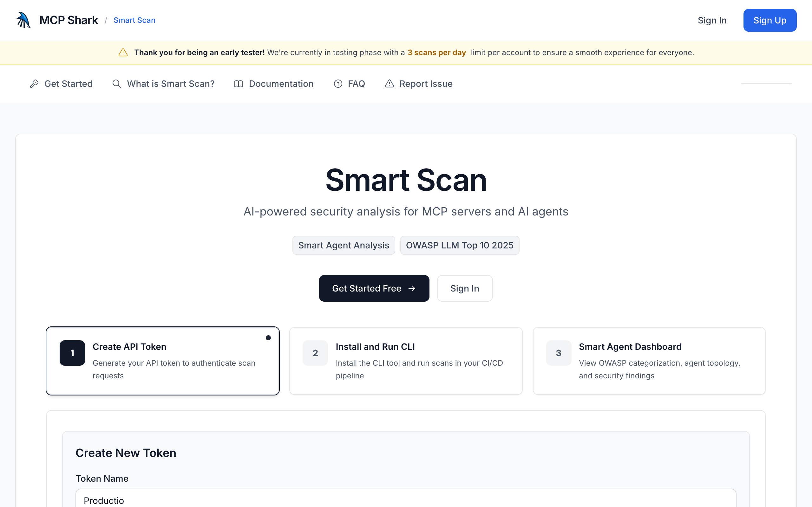The image size is (812, 507).
Task: Select step 3 Smart Agent Dashboard card
Action: (649, 361)
